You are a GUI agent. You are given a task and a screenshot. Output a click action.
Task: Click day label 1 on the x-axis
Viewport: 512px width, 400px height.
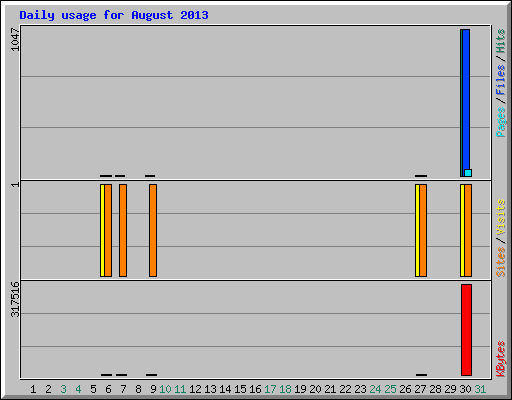coord(33,389)
